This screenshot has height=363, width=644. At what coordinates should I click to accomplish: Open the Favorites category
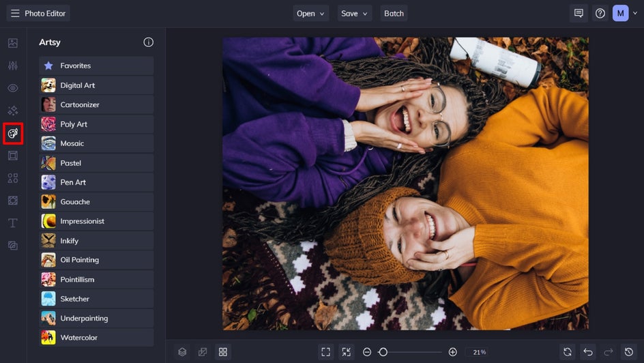(x=96, y=66)
